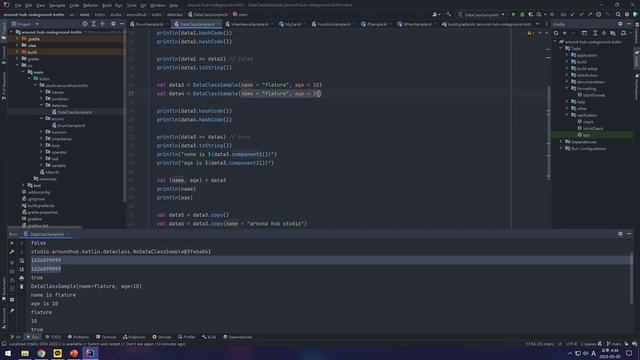Open Run panel settings gear

click(620, 234)
